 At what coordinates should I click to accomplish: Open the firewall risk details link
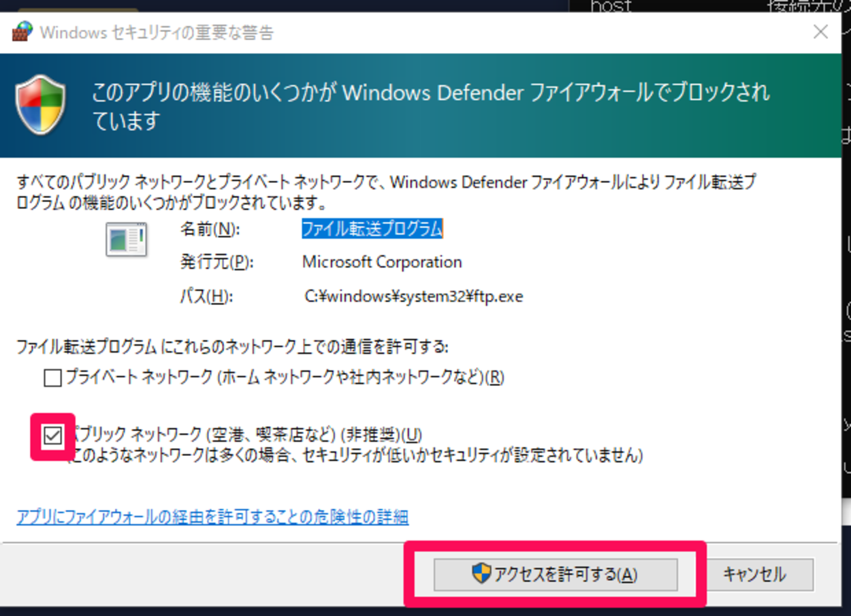click(x=212, y=517)
